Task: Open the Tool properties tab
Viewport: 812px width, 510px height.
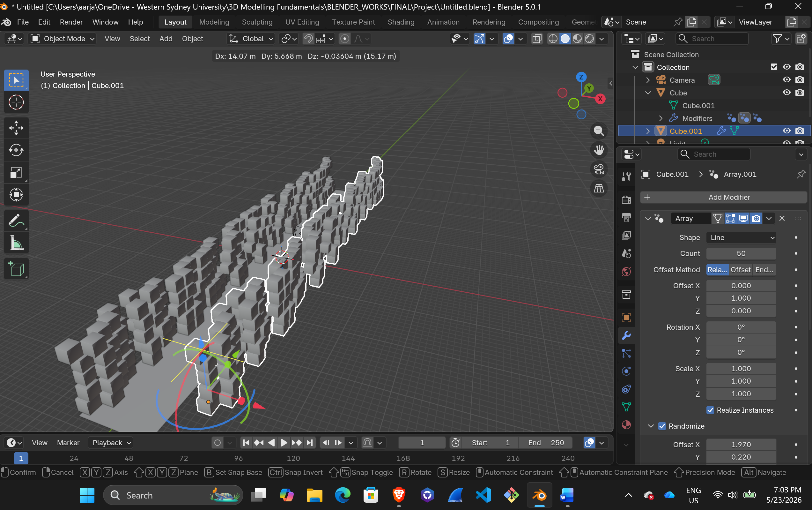Action: 626,176
